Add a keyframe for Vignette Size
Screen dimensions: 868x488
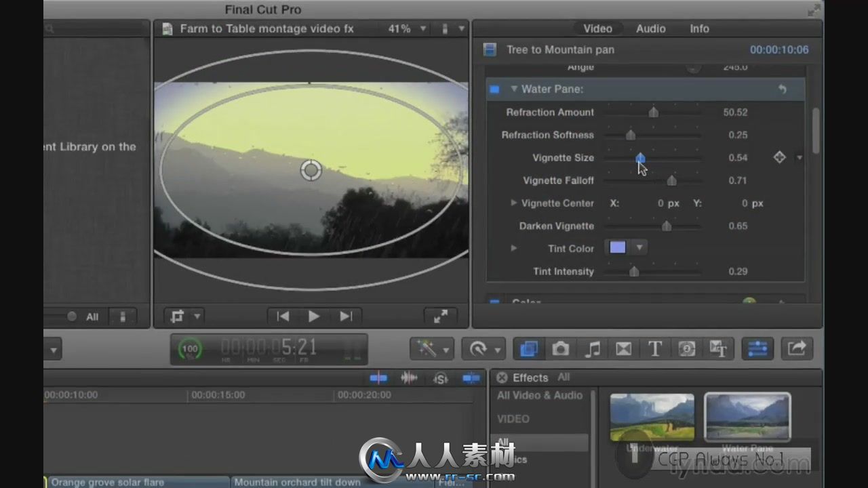click(779, 157)
